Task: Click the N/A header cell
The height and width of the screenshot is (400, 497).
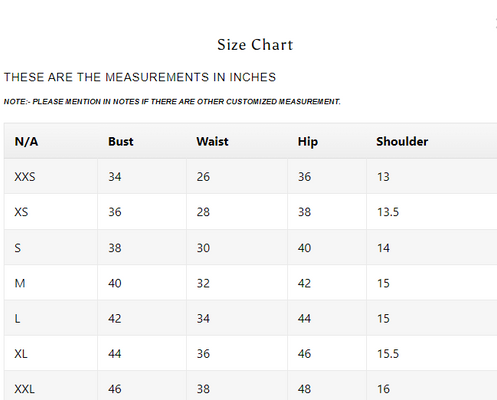Action: [26, 142]
